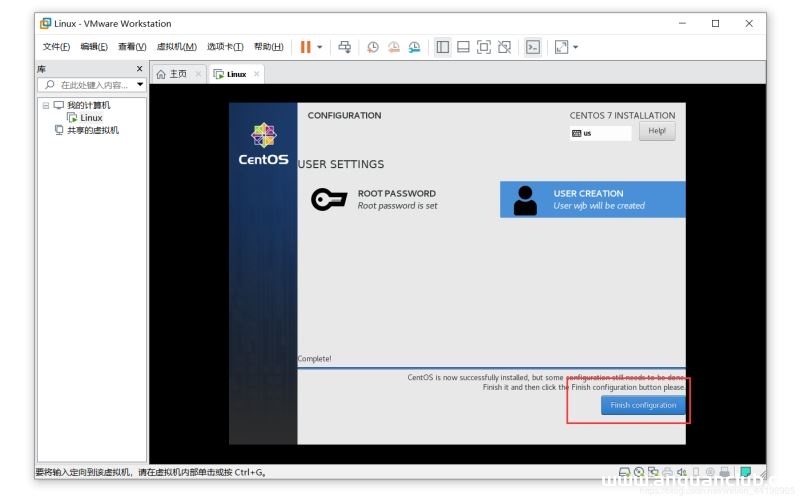Collapse the 我的计算机 tree node
The image size is (800, 501).
pyautogui.click(x=45, y=105)
